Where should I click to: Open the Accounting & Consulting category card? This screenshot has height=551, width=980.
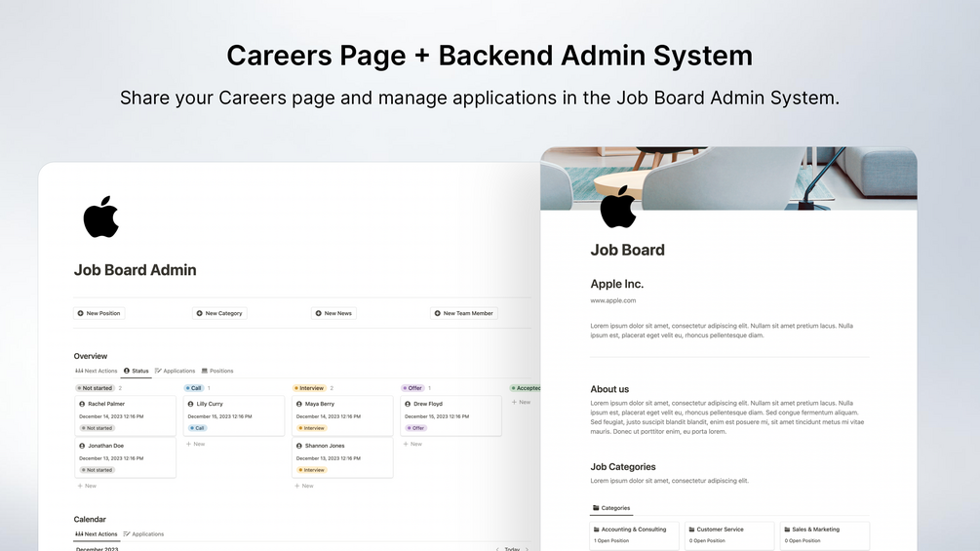coord(634,535)
